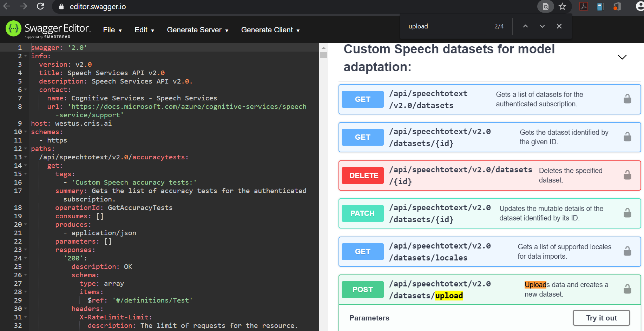This screenshot has width=644, height=331.
Task: Fold the 'produces:' block at line 20
Action: (x=26, y=225)
